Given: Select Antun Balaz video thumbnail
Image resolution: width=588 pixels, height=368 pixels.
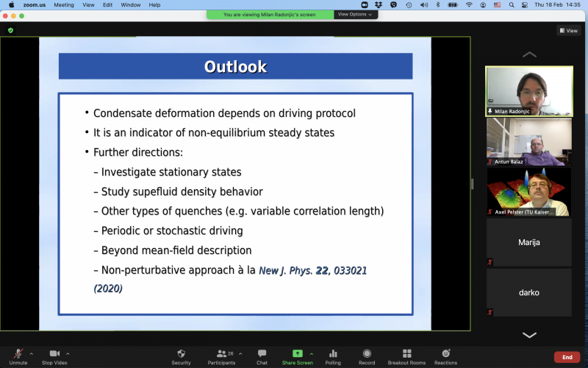Looking at the screenshot, I should 528,141.
